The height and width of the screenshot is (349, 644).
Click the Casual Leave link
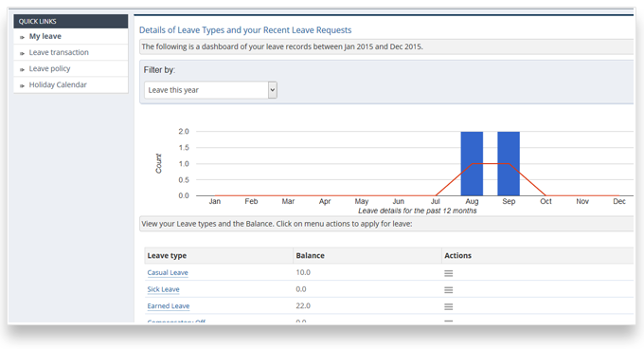tap(168, 272)
